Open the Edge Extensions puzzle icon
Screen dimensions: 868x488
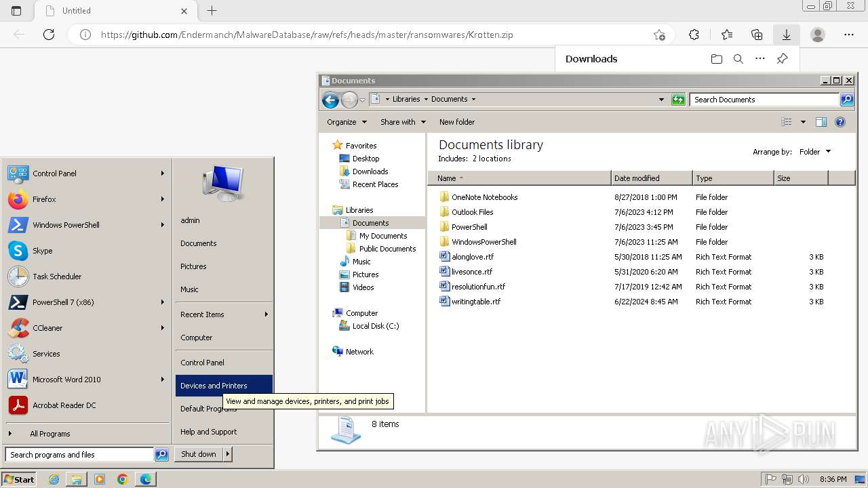tap(694, 35)
